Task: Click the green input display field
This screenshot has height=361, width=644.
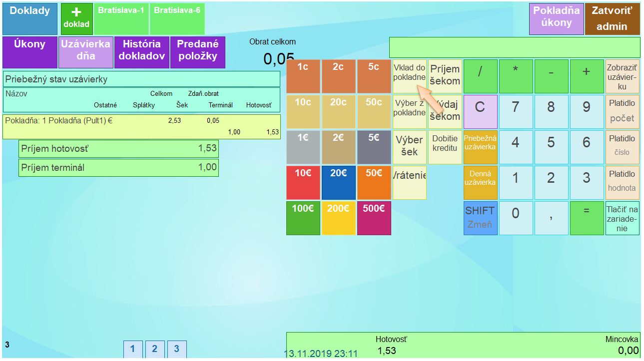Action: [515, 47]
